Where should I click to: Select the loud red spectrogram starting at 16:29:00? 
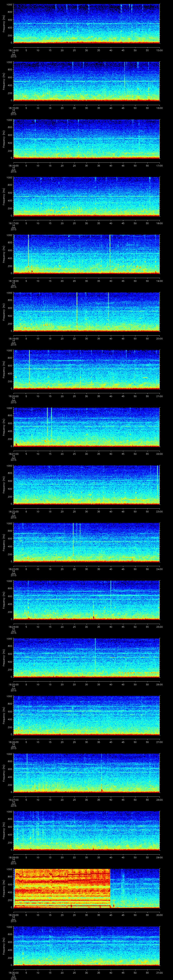(86, 888)
